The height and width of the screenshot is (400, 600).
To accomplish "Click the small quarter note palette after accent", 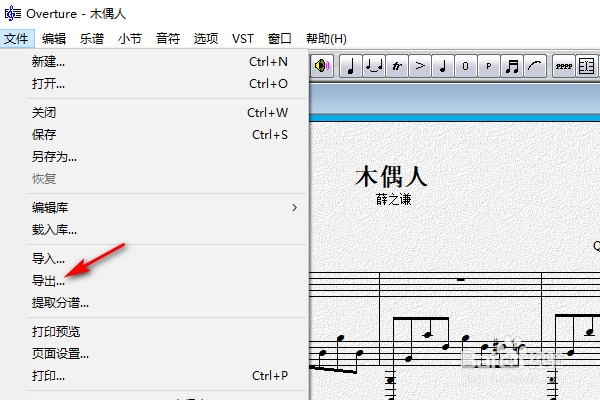I will (x=443, y=66).
